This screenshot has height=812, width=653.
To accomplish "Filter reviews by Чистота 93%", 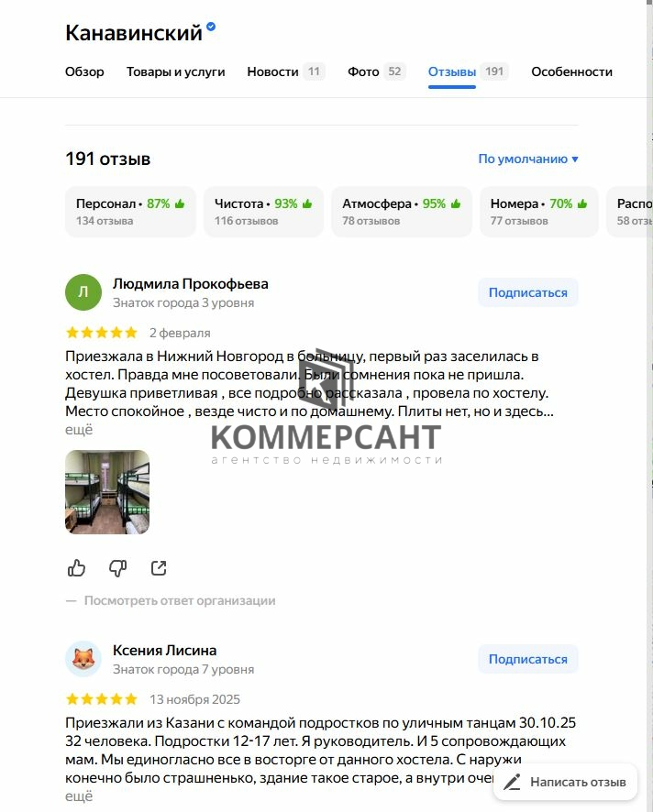I will (x=264, y=212).
